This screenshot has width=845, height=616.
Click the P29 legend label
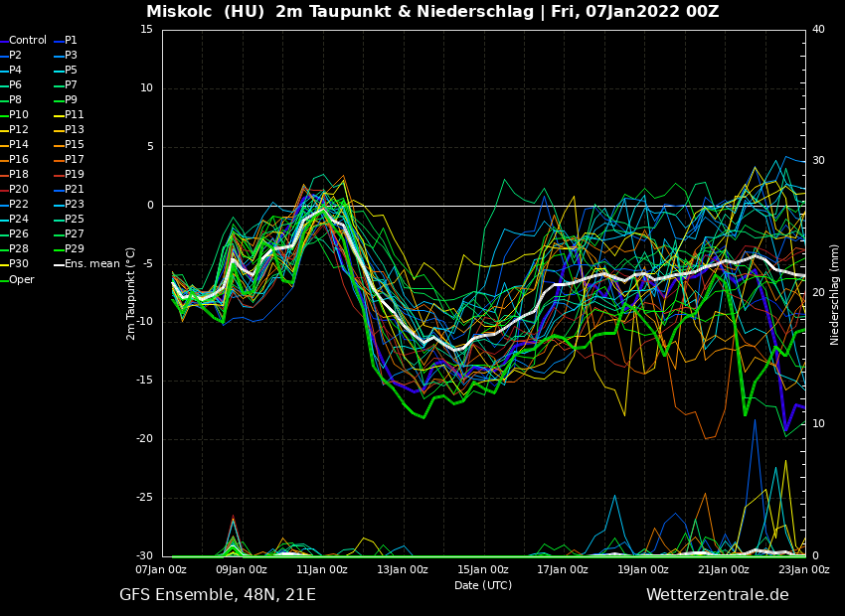tap(75, 249)
